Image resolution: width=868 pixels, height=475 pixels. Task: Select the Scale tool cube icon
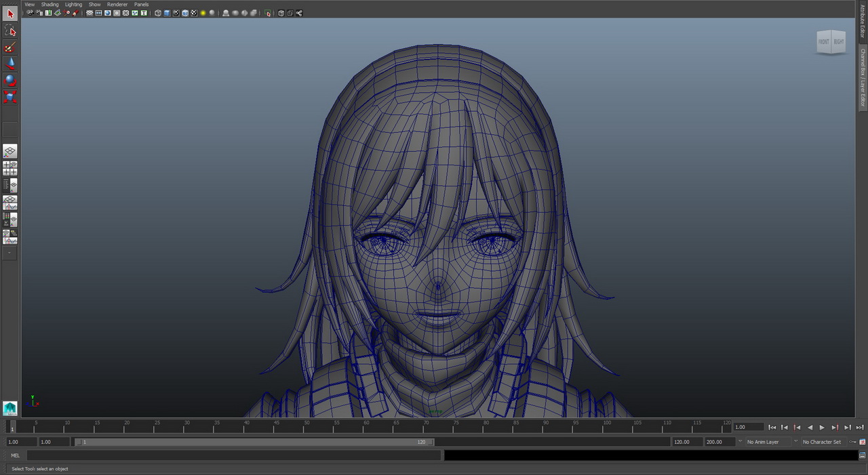tap(10, 97)
